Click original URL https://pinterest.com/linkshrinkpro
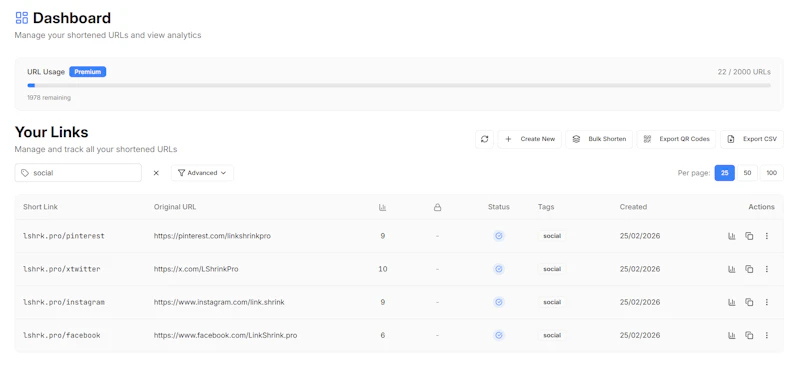800x366 pixels. [x=212, y=236]
